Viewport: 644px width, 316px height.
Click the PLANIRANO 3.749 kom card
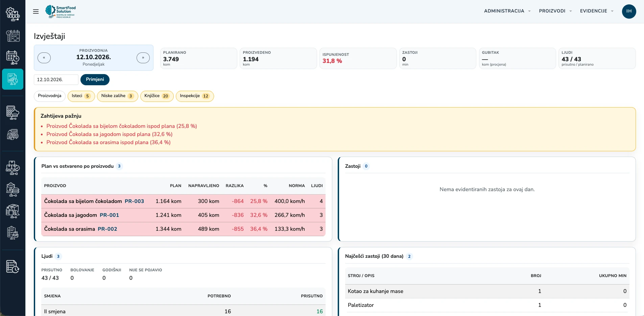point(198,58)
